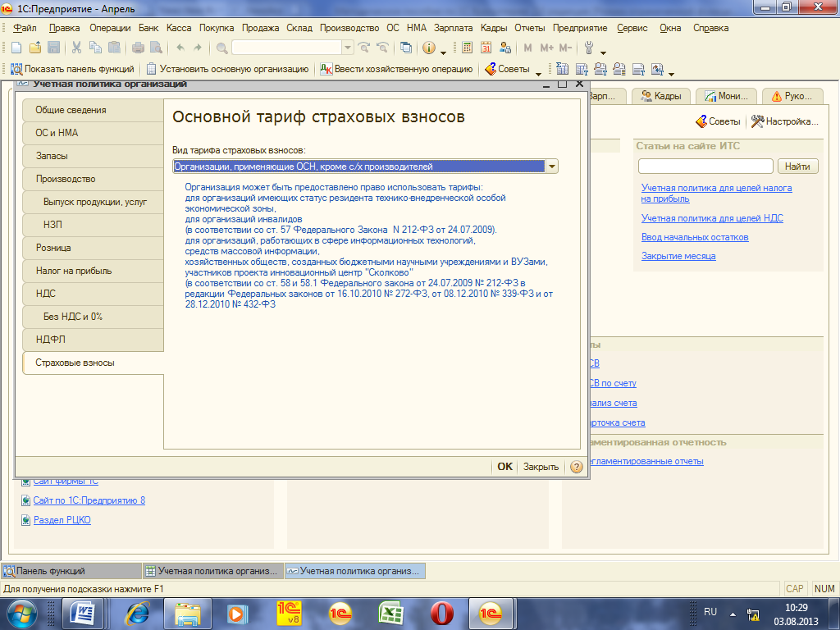Click the Print preview icon
The height and width of the screenshot is (630, 840).
pyautogui.click(x=156, y=48)
